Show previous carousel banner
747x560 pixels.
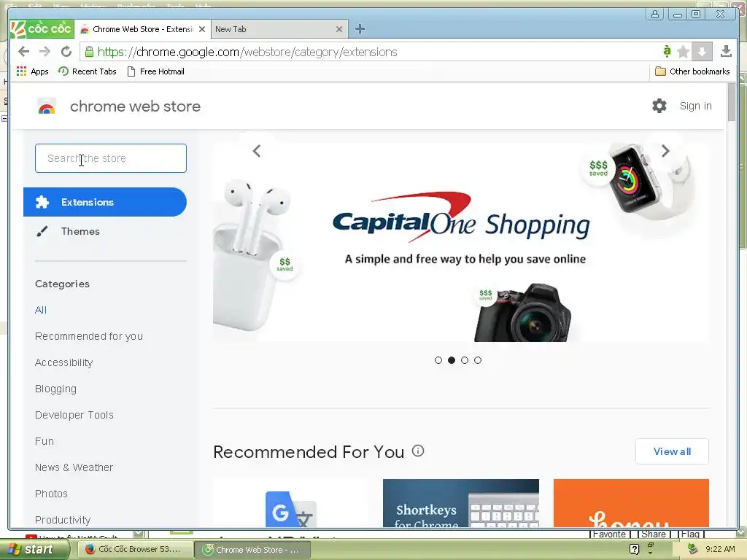[x=256, y=151]
